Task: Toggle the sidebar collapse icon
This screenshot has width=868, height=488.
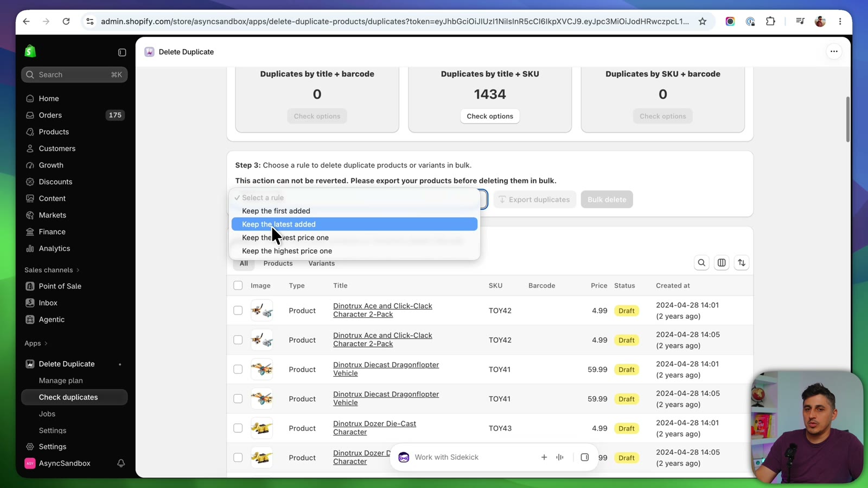Action: coord(122,53)
